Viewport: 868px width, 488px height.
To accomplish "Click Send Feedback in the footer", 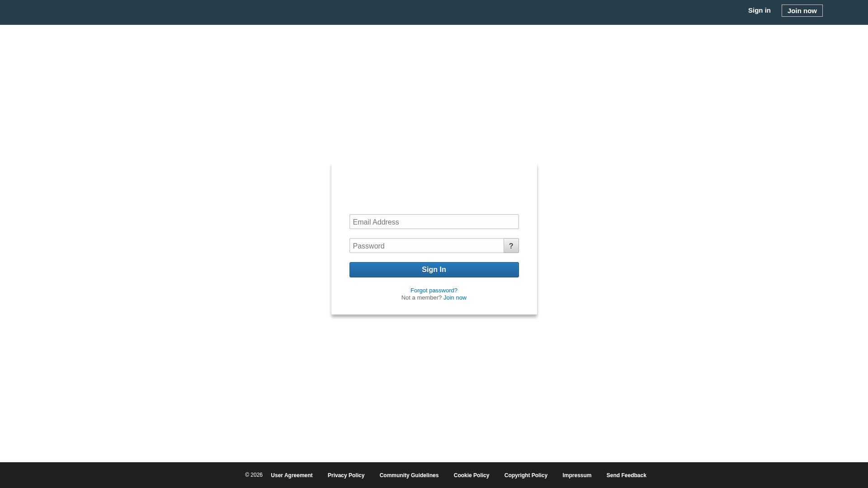I will 627,475.
